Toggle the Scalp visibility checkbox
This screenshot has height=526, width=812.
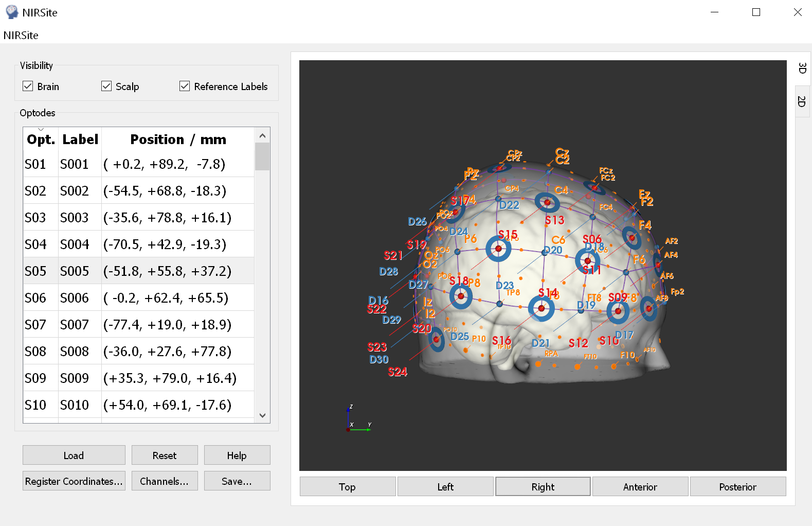pos(106,86)
